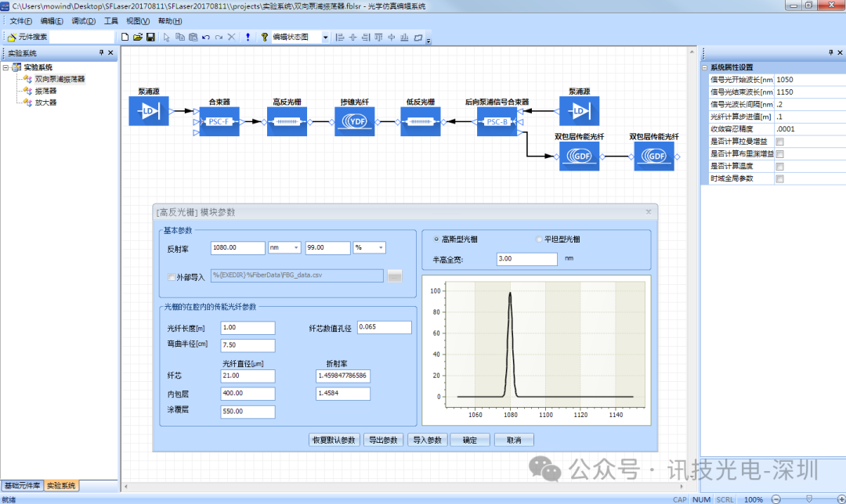Select the 高斯型光栅 radio button
The height and width of the screenshot is (504, 846).
(436, 239)
